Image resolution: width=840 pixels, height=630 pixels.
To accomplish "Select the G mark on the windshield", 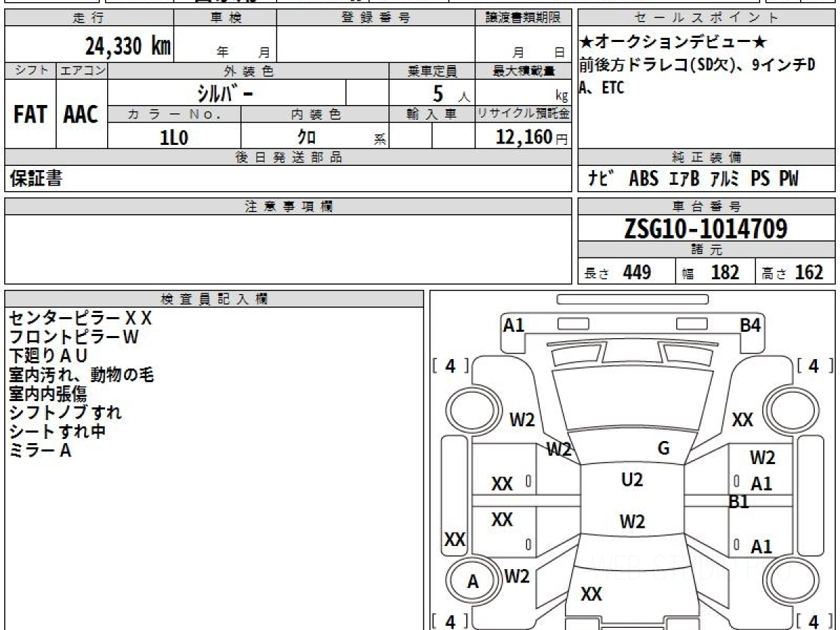I will [664, 449].
